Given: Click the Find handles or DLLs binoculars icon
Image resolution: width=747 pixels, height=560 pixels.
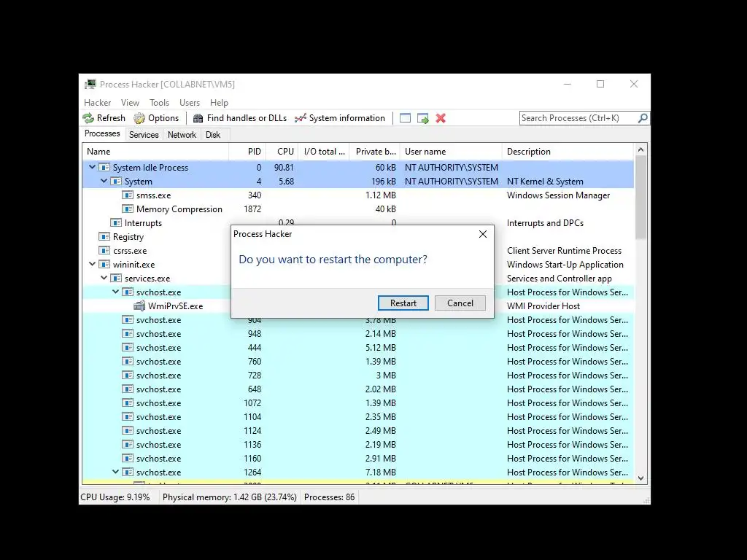Looking at the screenshot, I should point(198,118).
